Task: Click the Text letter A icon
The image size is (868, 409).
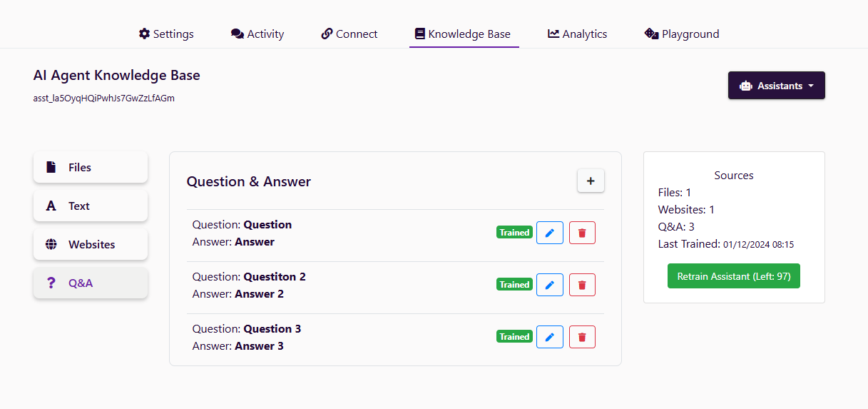Action: pos(51,206)
